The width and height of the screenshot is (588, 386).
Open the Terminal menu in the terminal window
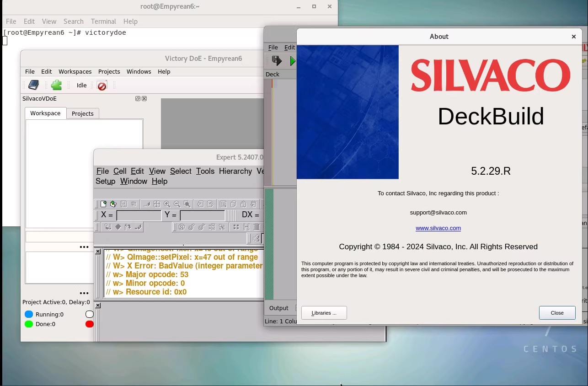pyautogui.click(x=103, y=21)
